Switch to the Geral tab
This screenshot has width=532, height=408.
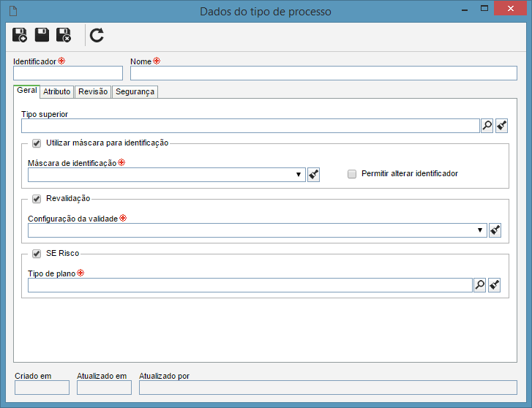tap(27, 91)
